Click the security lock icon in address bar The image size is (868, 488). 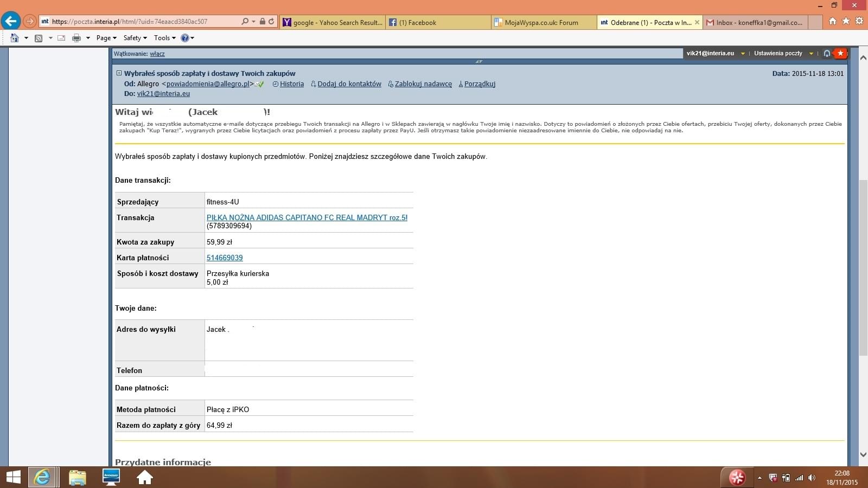point(263,22)
